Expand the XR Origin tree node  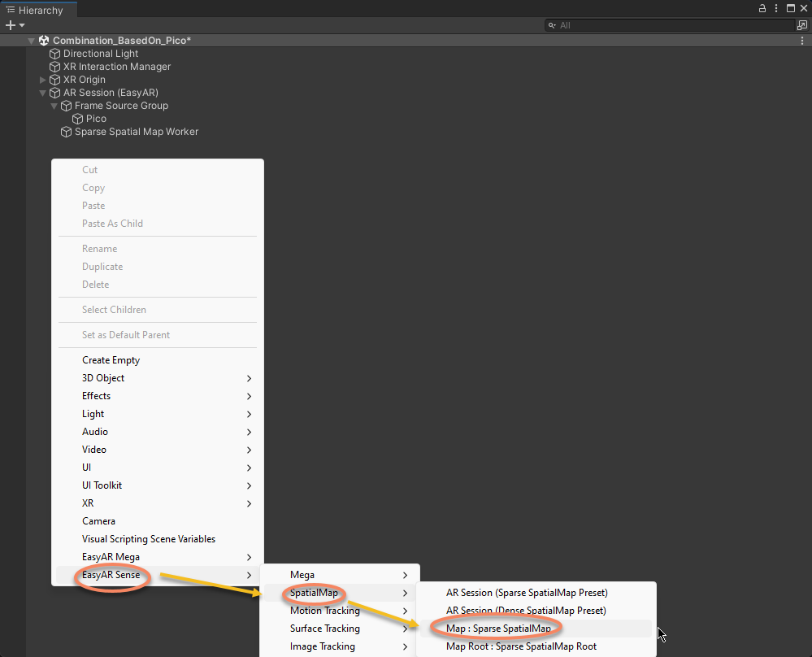tap(43, 80)
